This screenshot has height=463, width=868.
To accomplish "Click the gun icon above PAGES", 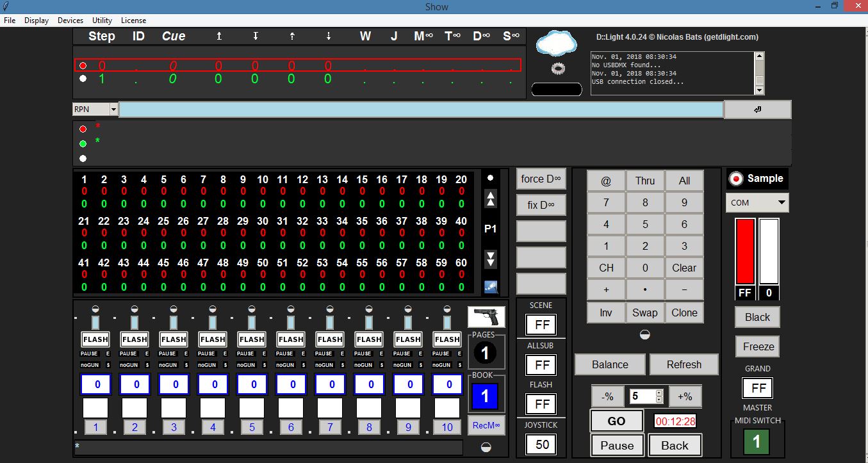I will click(486, 317).
